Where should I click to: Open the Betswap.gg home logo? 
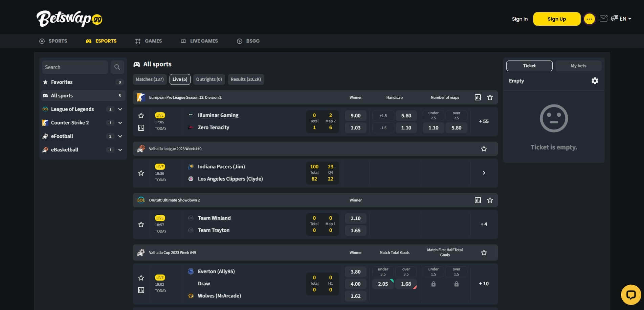tap(69, 19)
